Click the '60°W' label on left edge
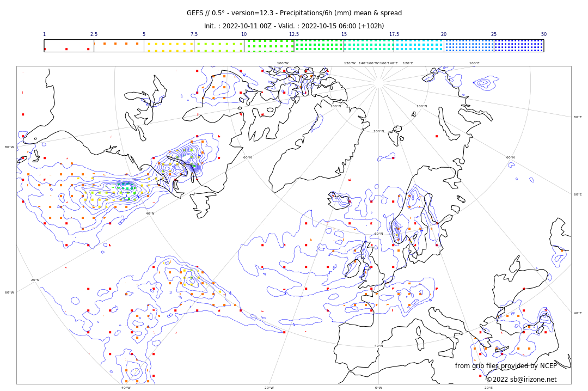Viewport: 588px width, 391px height. 9,292
